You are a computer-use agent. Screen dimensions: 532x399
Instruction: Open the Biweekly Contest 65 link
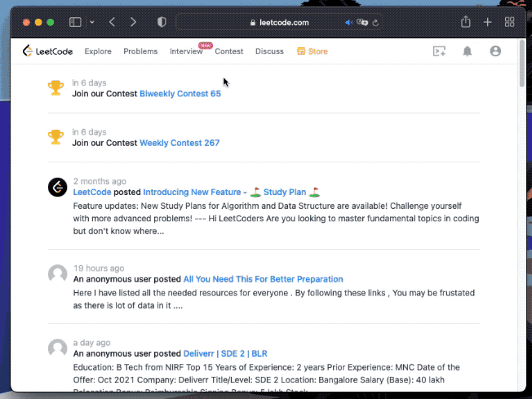pos(180,94)
